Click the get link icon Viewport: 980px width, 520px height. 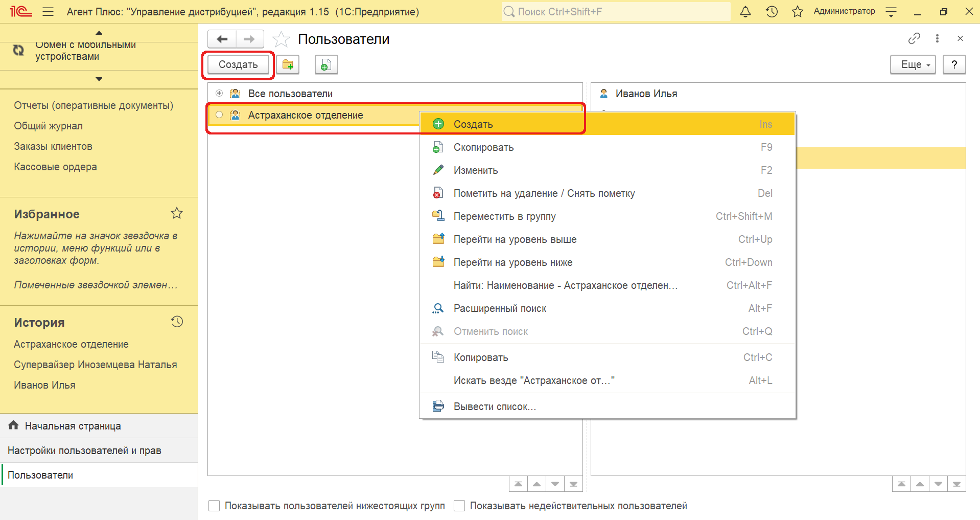point(914,38)
